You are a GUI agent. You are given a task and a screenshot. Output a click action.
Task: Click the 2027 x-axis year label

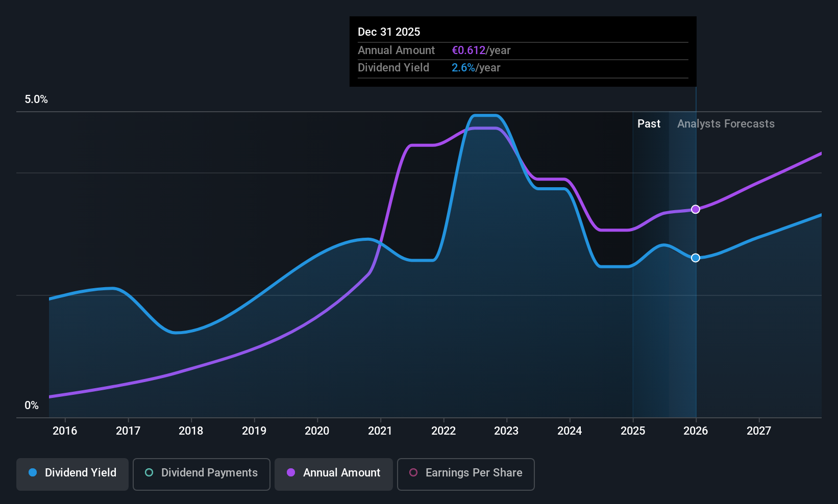759,431
